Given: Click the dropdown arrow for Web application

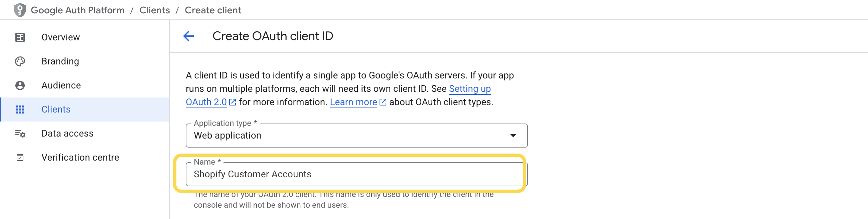Looking at the screenshot, I should (513, 136).
